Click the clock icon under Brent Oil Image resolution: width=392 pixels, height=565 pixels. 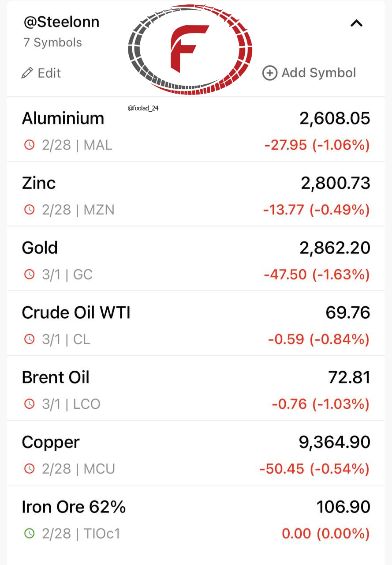29,404
